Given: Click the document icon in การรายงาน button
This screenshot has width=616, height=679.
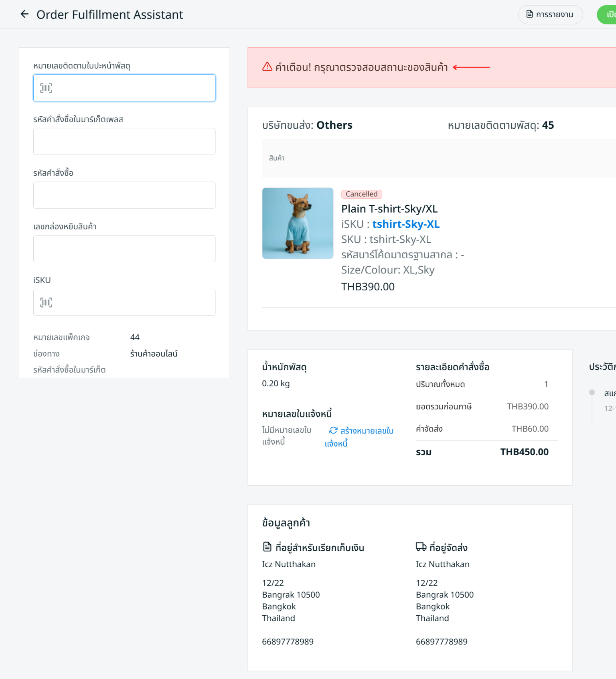Looking at the screenshot, I should point(529,14).
